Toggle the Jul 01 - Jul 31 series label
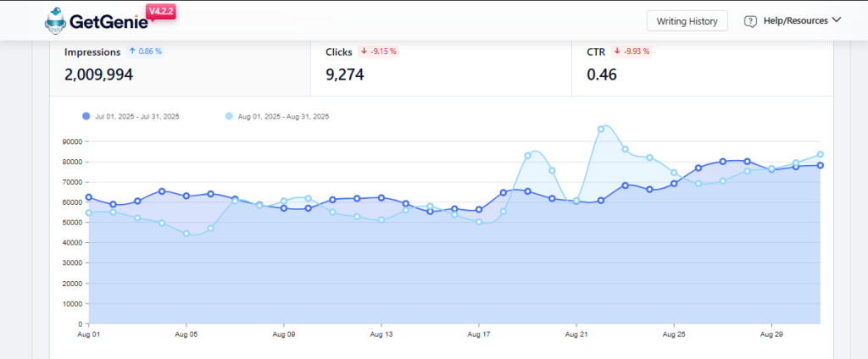 pyautogui.click(x=137, y=116)
